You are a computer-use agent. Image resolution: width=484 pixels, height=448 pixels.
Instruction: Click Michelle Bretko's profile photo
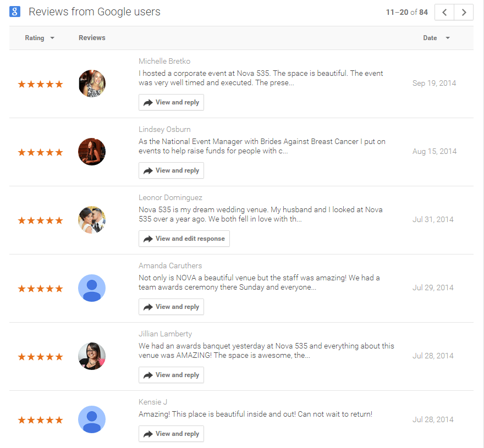[x=92, y=84]
